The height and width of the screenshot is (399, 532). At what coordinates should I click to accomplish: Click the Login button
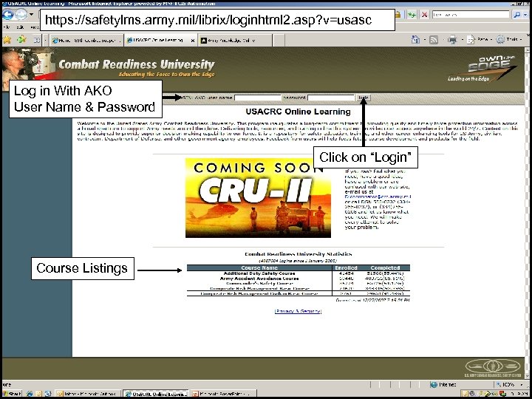pyautogui.click(x=364, y=98)
